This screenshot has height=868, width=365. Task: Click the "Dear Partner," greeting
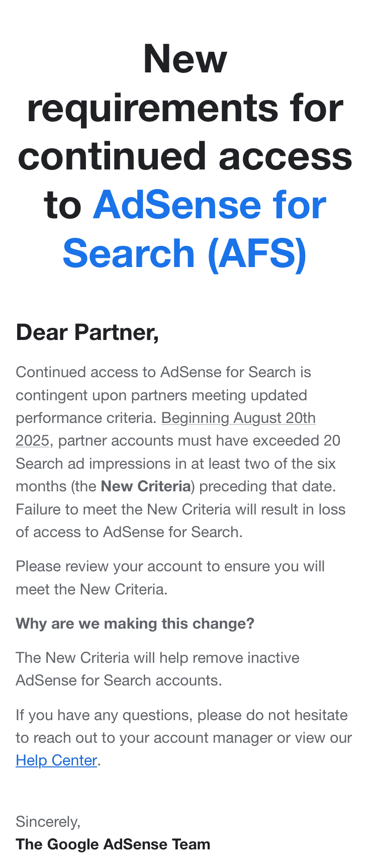87,332
